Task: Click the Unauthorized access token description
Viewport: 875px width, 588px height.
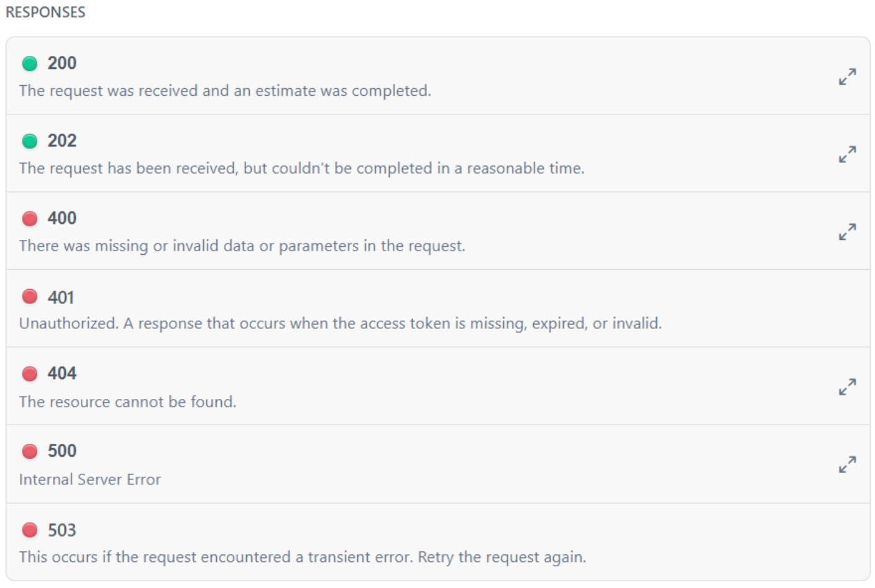Action: coord(340,324)
